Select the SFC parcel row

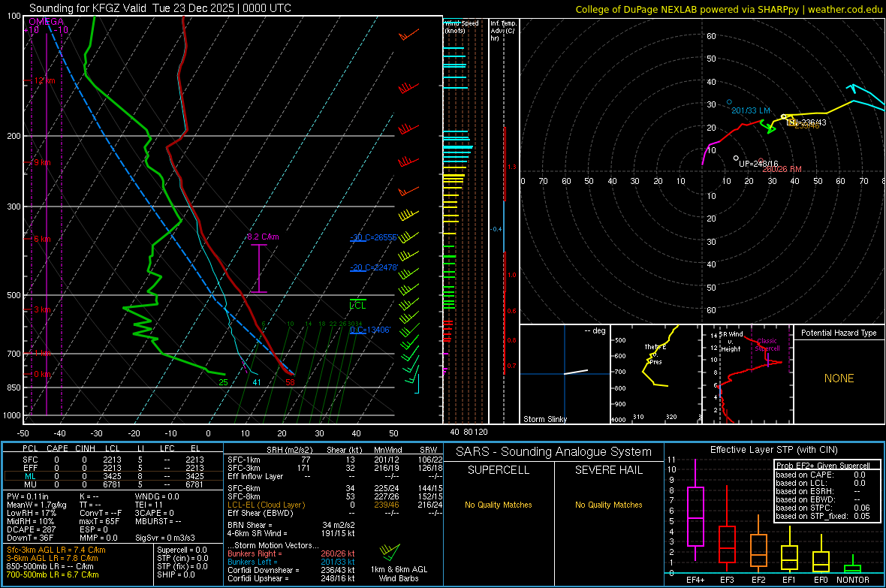coord(113,460)
